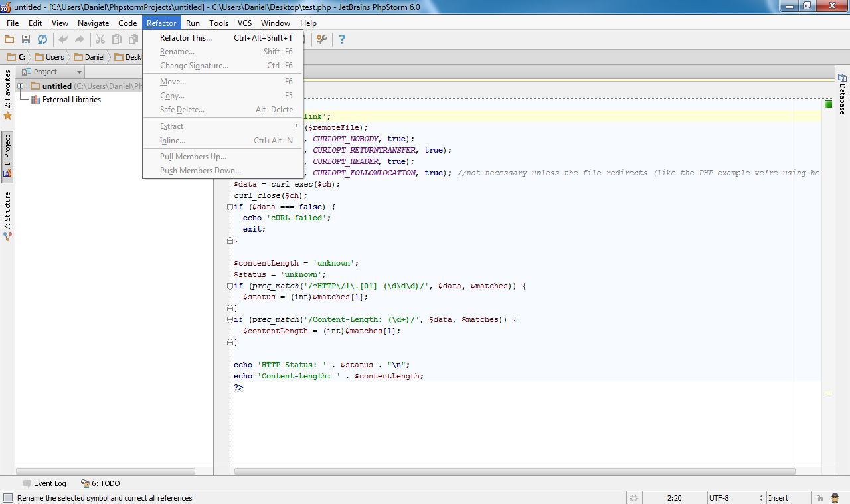
Task: Click the blue Help question mark icon
Action: (x=342, y=40)
